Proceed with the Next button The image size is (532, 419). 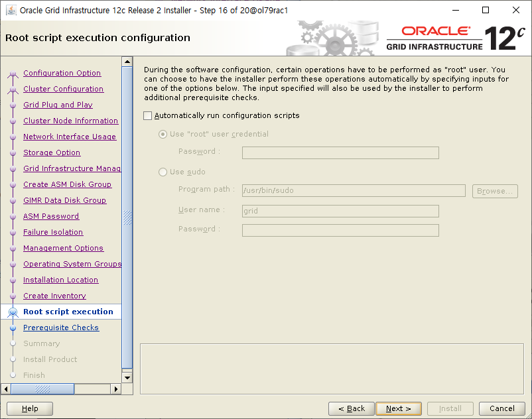click(x=399, y=408)
